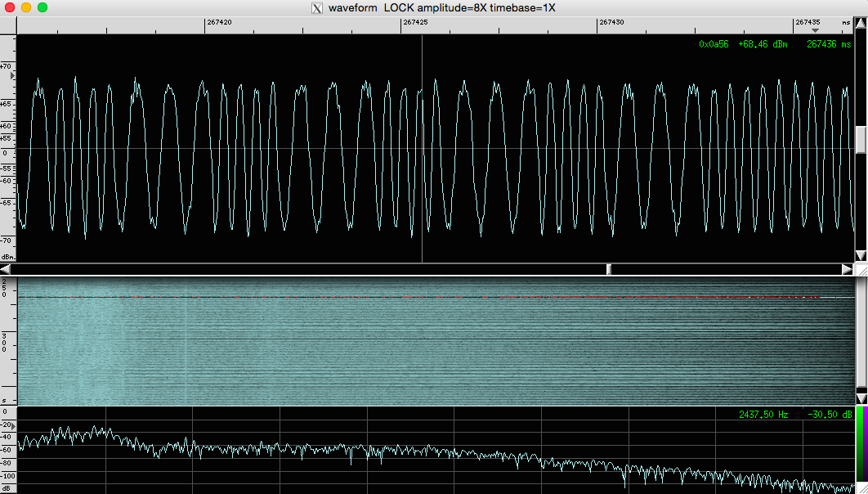Image resolution: width=868 pixels, height=494 pixels.
Task: Click the +68.46 dBm readout
Action: (x=762, y=45)
